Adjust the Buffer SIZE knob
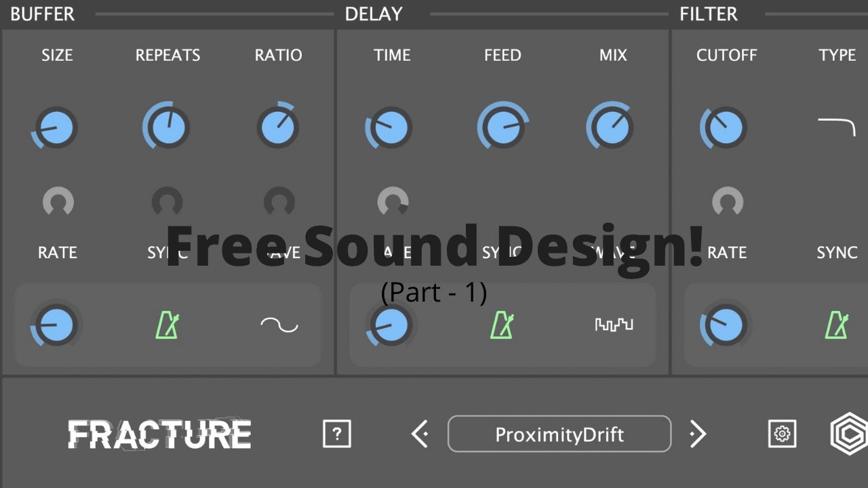The height and width of the screenshot is (488, 868). pyautogui.click(x=55, y=127)
